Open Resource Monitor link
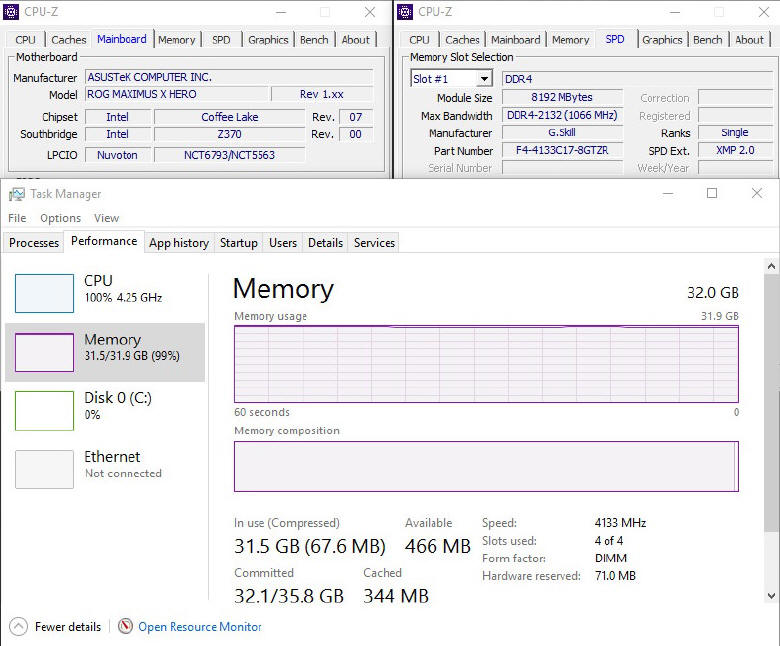 199,627
